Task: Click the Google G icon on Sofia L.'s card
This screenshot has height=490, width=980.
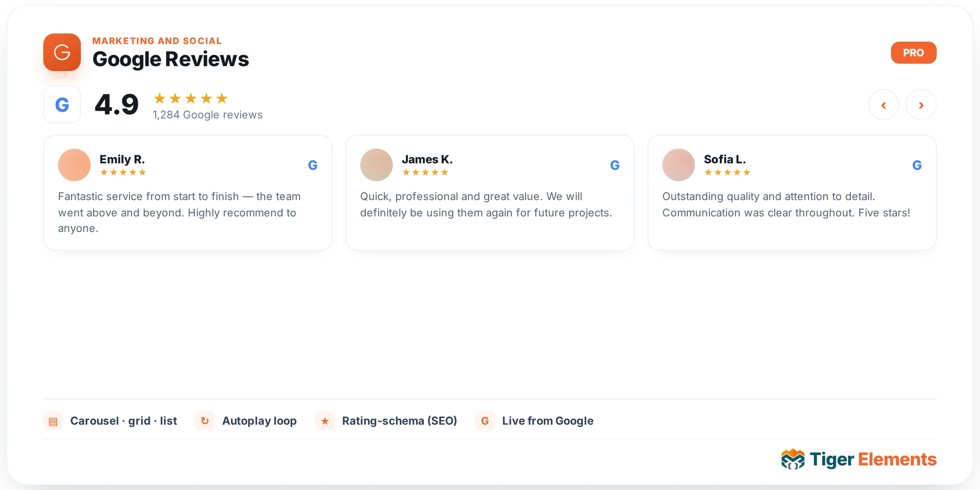Action: point(917,165)
